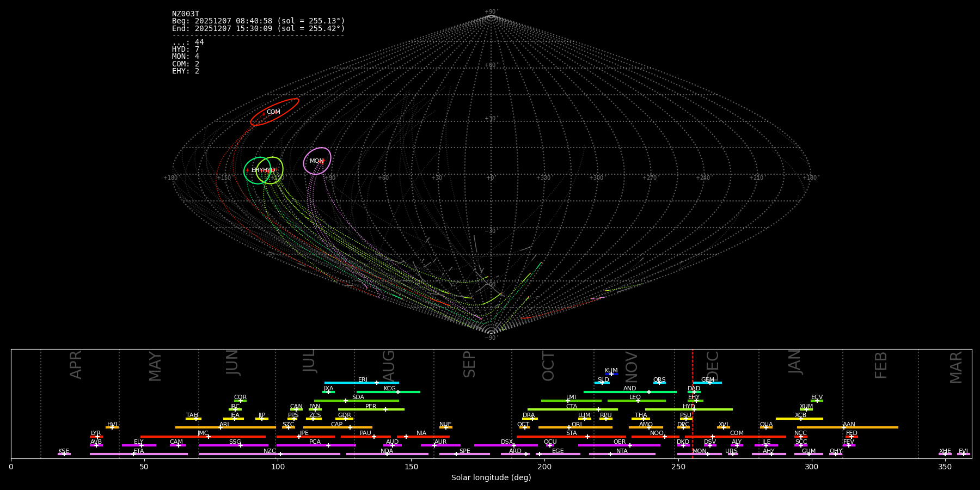Click the JUL month label
The width and height of the screenshot is (980, 490).
click(x=309, y=361)
